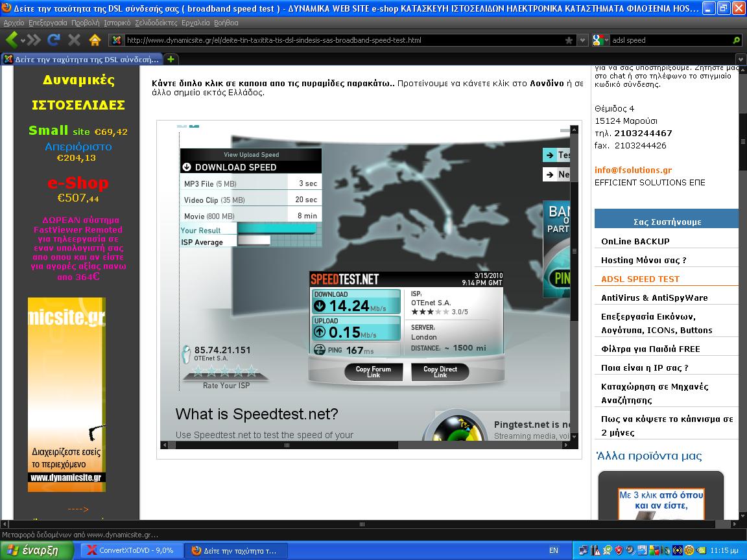Click the Small site €69,42 offer
Image resolution: width=747 pixels, height=560 pixels.
(x=78, y=130)
